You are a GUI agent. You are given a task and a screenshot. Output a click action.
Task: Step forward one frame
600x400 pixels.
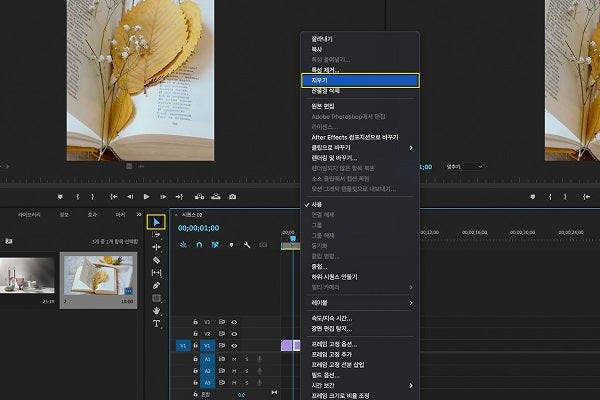[163, 197]
